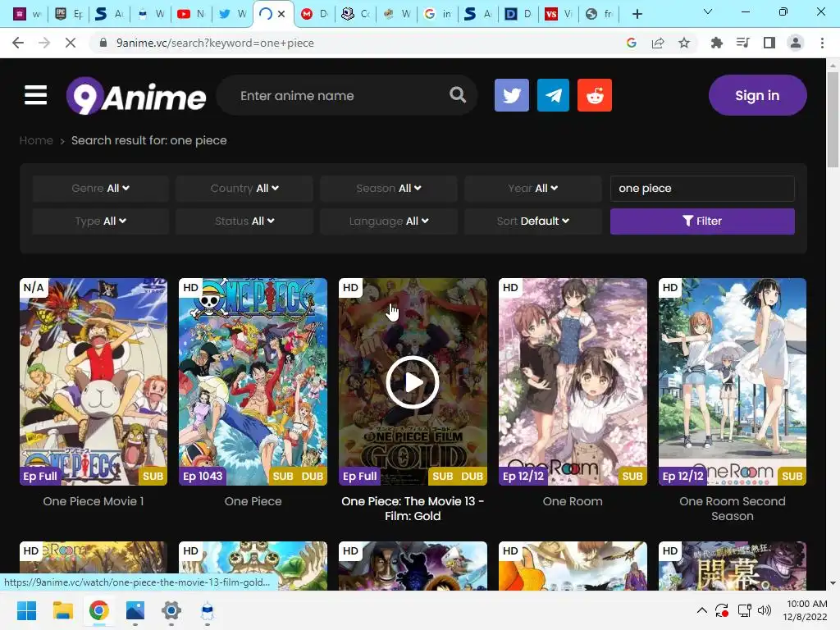Open the Reddit social button
This screenshot has width=840, height=630.
pos(595,95)
